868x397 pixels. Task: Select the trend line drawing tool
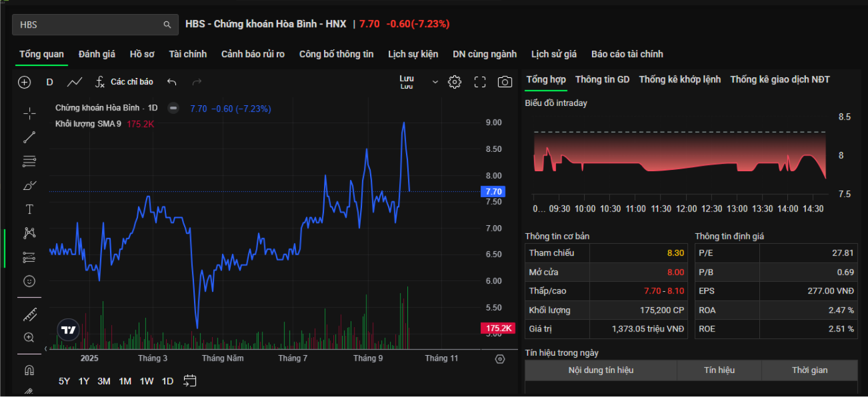(x=29, y=138)
